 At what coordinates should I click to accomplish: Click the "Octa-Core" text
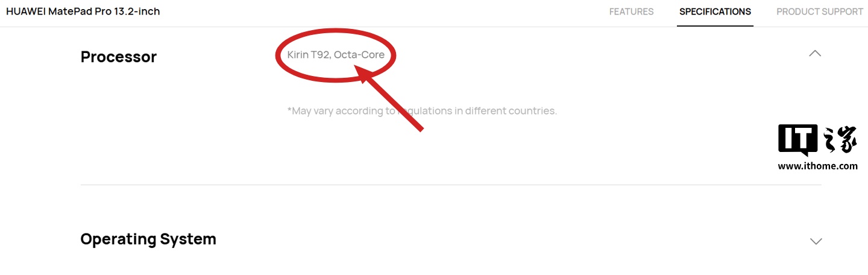359,55
